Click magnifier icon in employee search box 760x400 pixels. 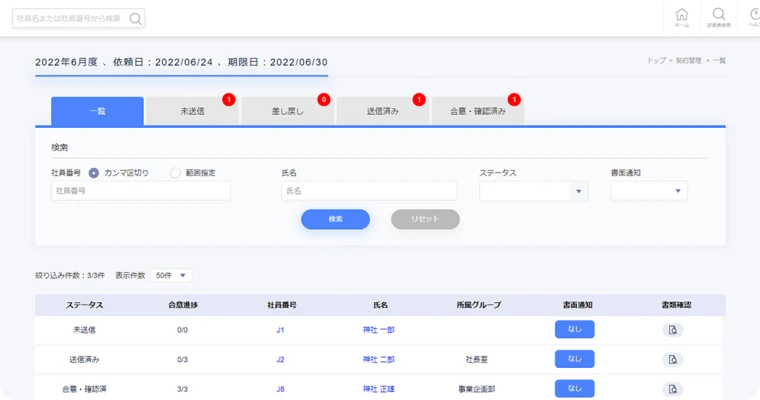(x=135, y=18)
